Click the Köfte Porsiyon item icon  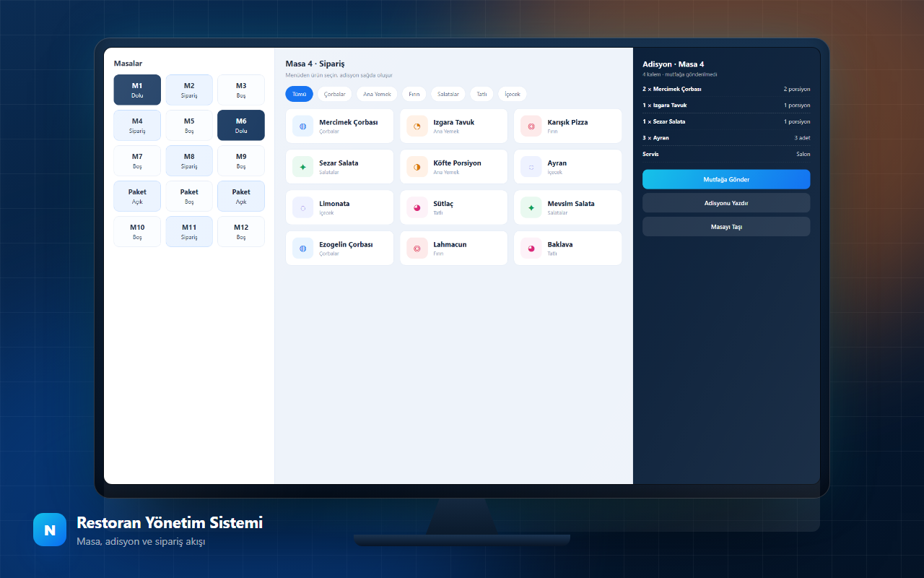417,167
